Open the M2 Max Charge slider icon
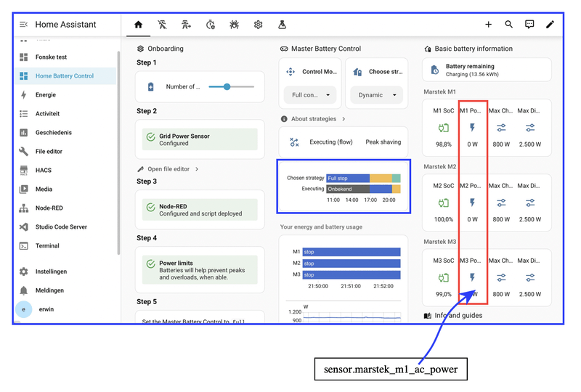Image resolution: width=581 pixels, height=392 pixels. pyautogui.click(x=501, y=203)
